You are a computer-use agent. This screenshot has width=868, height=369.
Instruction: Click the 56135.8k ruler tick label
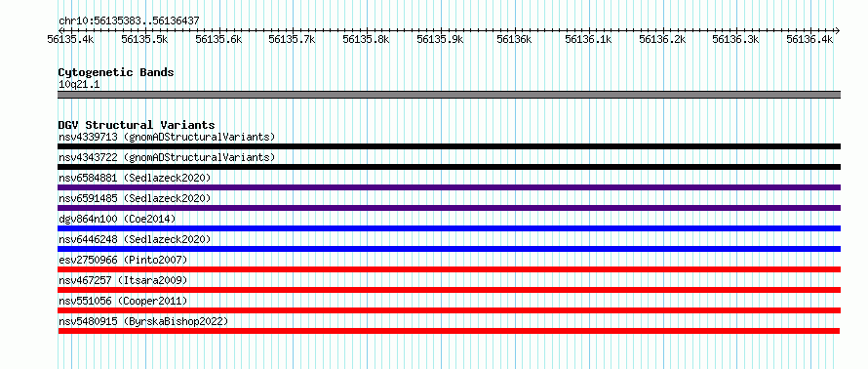coord(366,39)
